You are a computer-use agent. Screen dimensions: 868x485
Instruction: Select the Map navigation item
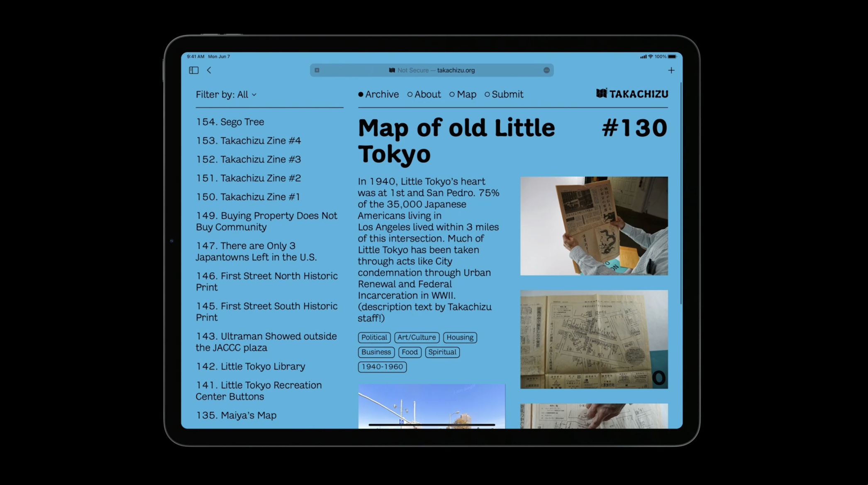[463, 94]
